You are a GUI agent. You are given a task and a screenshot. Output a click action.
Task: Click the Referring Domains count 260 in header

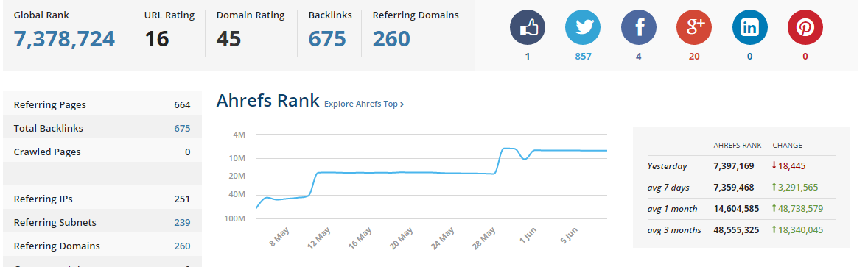pyautogui.click(x=391, y=39)
